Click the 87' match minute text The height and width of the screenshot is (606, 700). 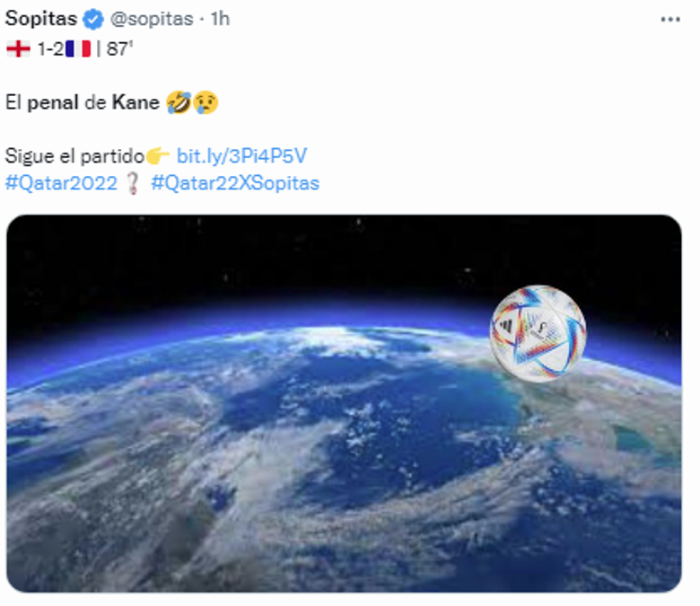(119, 49)
